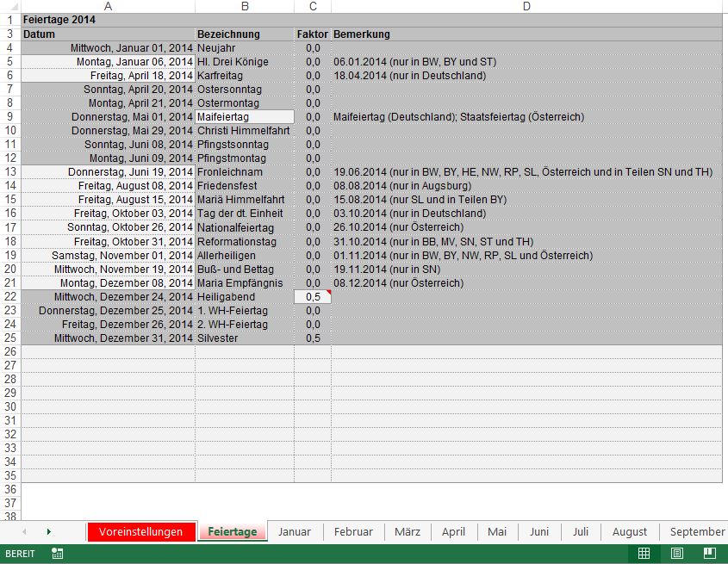Go to the August sheet tab
728x564 pixels.
pos(630,532)
